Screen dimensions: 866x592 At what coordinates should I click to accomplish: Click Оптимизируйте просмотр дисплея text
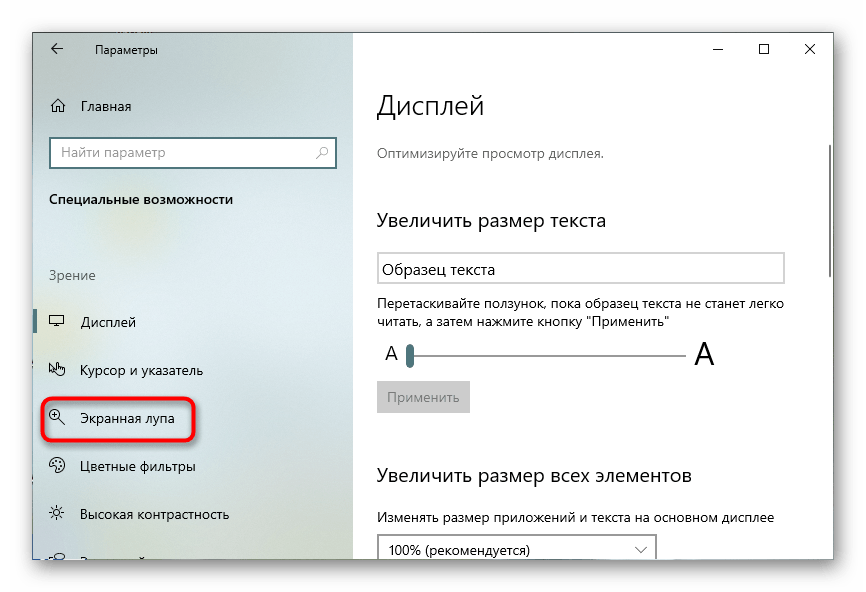click(x=490, y=154)
